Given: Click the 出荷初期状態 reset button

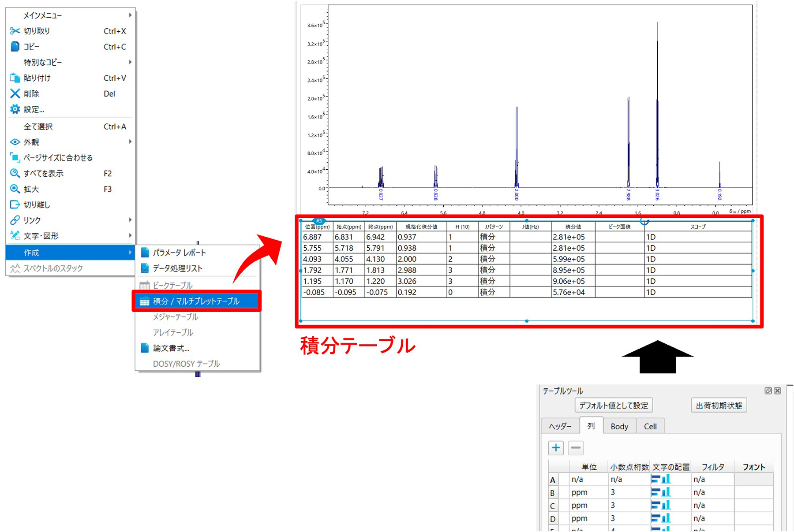Looking at the screenshot, I should 719,406.
